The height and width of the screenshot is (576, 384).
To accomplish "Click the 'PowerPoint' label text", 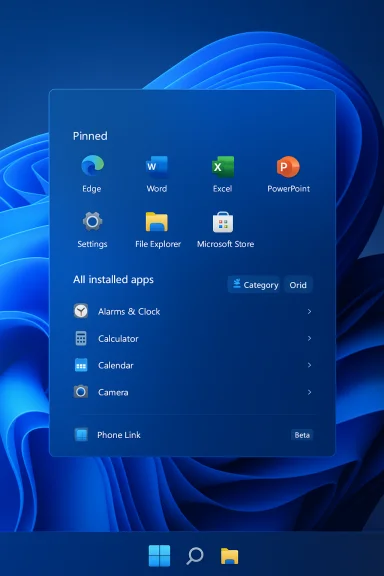I will [x=288, y=188].
